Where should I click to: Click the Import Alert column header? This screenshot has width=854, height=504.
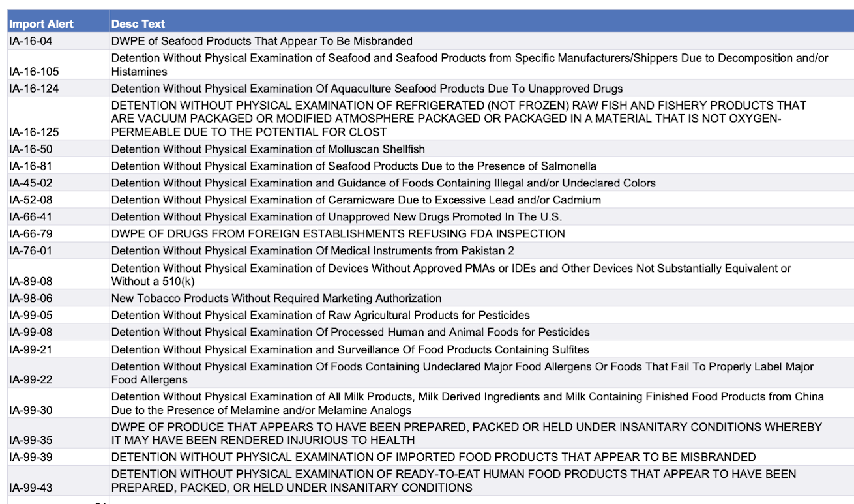coord(42,24)
